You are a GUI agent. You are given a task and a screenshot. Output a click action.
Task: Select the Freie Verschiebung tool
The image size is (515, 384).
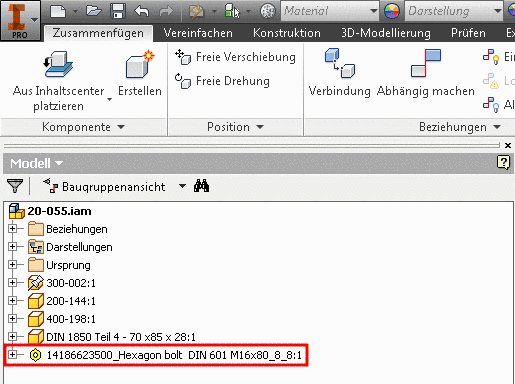click(x=235, y=57)
